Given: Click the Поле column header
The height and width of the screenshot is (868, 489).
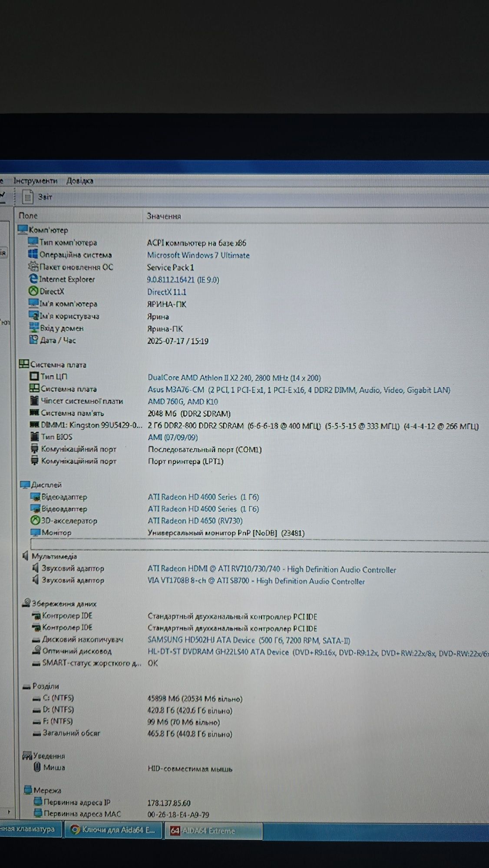Looking at the screenshot, I should (28, 216).
